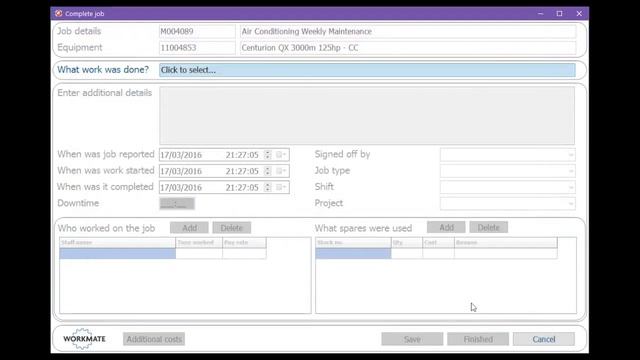Delete a spare from spares used list
Screen dimensions: 640x360
pos(489,227)
